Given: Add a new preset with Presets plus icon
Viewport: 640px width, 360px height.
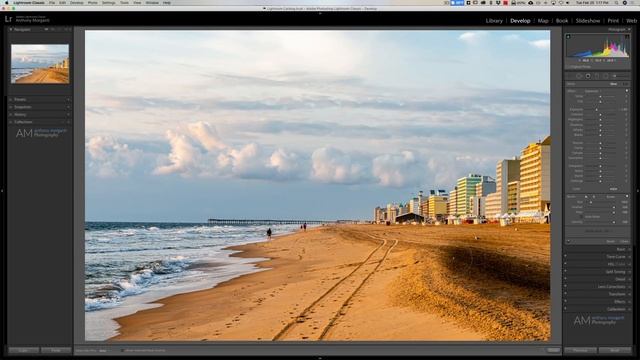Looking at the screenshot, I should [68, 100].
